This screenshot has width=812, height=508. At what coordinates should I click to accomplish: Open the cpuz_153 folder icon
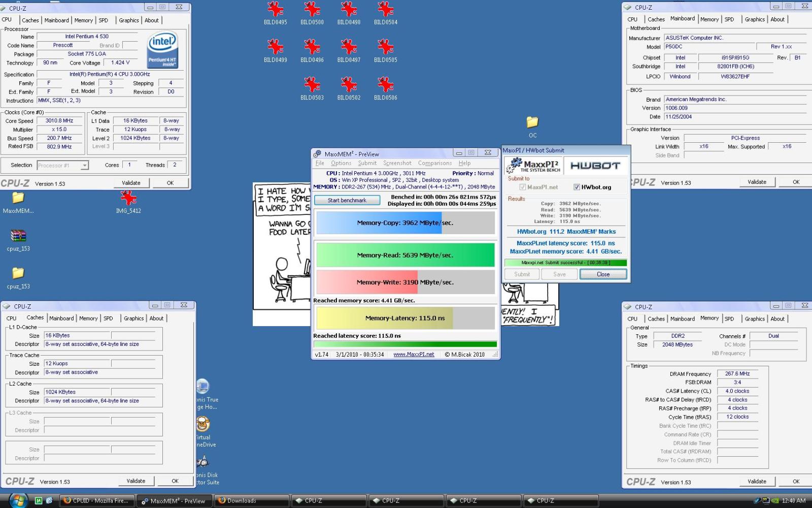pyautogui.click(x=18, y=277)
